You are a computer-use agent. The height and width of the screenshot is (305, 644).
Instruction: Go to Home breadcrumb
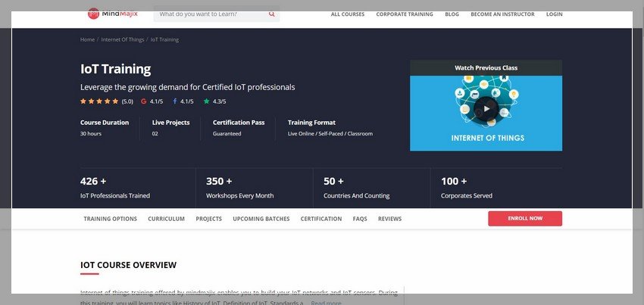tap(87, 40)
